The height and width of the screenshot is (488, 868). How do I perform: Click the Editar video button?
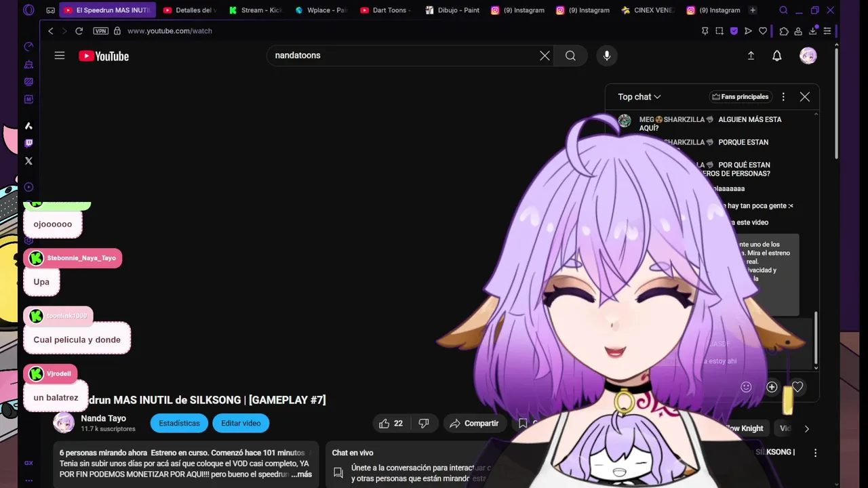[x=241, y=423]
